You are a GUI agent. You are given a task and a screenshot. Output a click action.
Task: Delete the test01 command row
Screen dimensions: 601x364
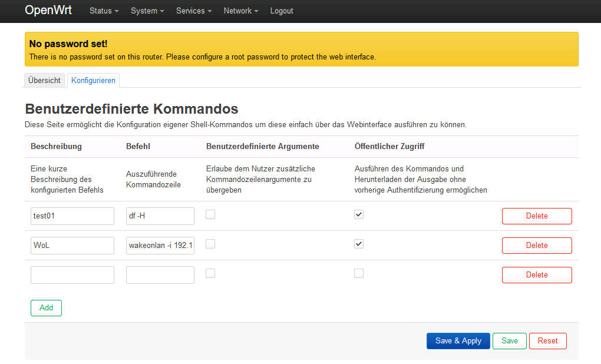(536, 216)
